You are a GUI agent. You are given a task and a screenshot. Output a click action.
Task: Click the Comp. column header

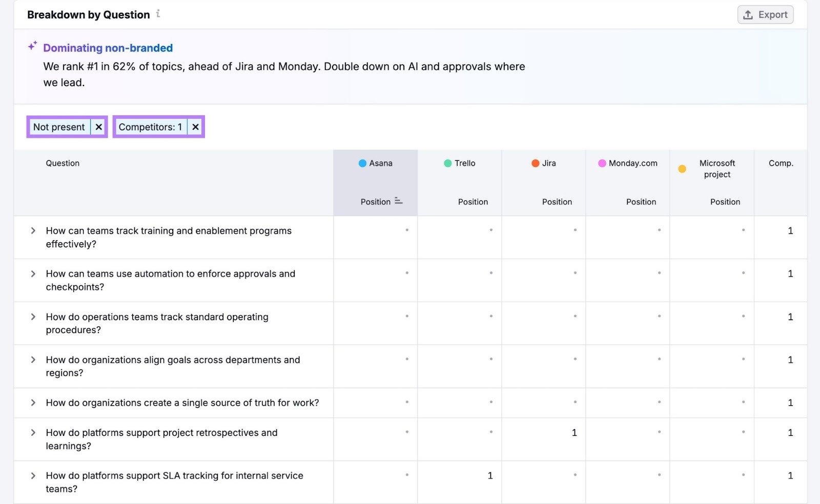coord(781,163)
